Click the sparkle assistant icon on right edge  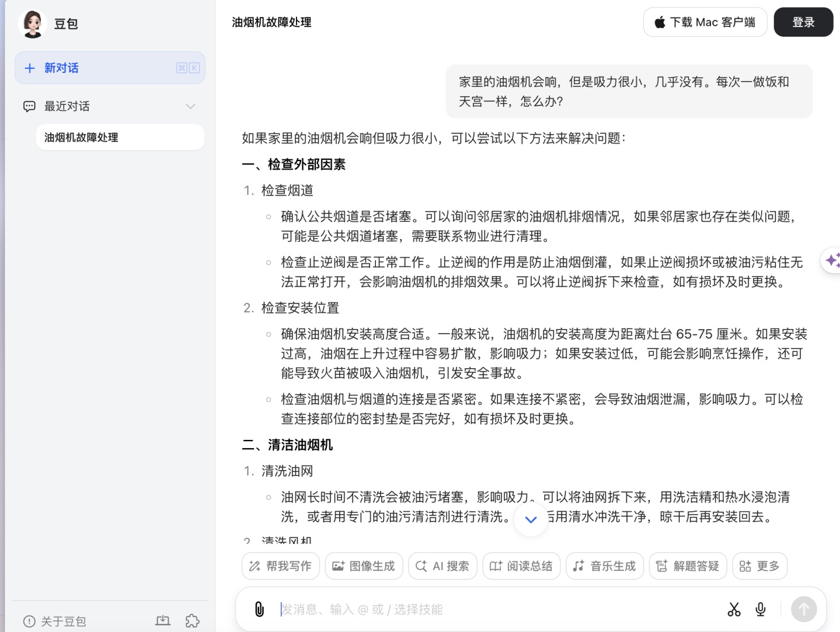click(x=832, y=260)
